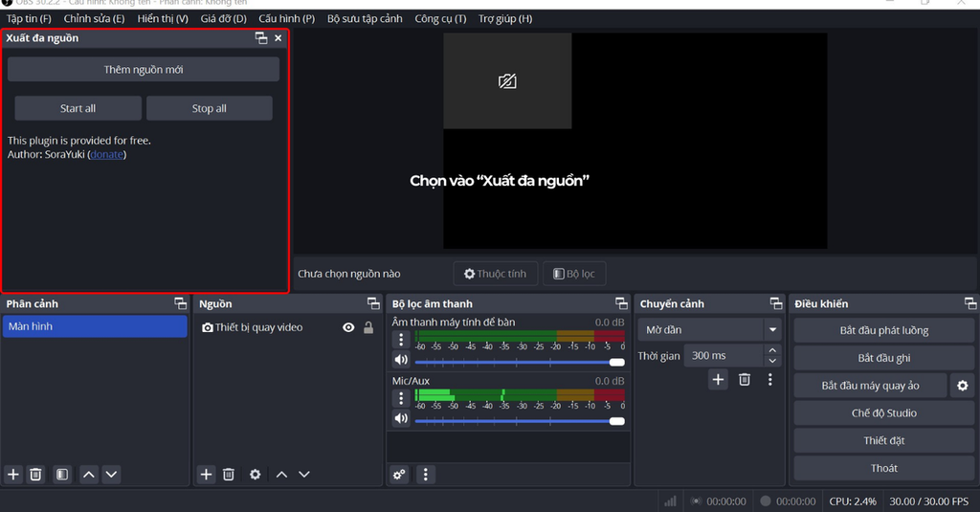Add a new source with plus icon
Image resolution: width=980 pixels, height=512 pixels.
(207, 475)
